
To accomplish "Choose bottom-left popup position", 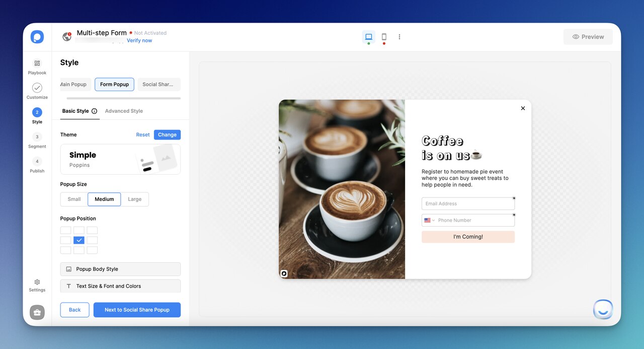I will [x=66, y=250].
